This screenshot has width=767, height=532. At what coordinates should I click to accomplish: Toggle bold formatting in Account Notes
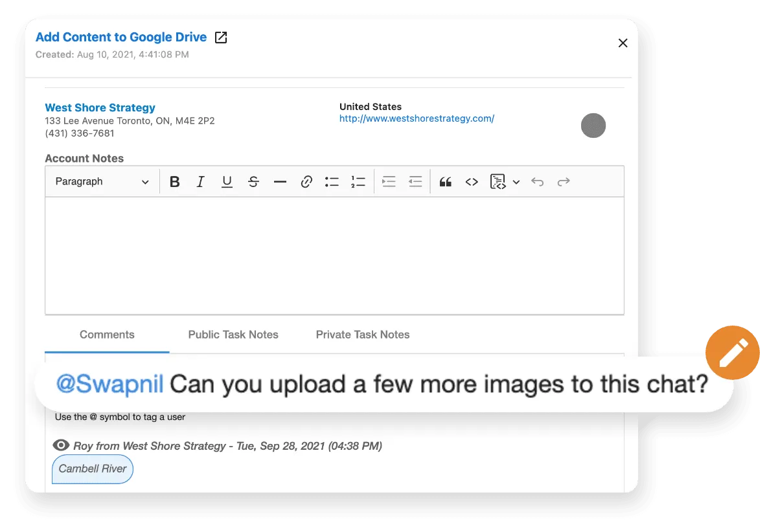pos(174,182)
